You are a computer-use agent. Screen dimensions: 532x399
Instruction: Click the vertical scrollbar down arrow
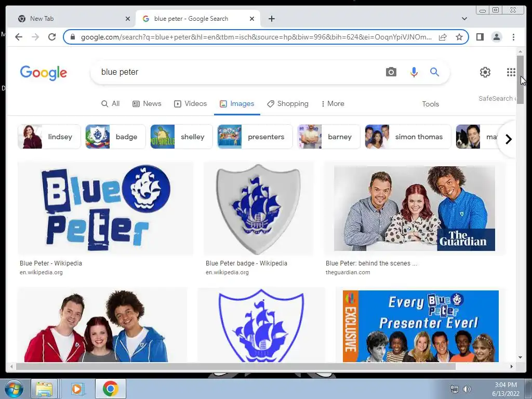pos(520,357)
